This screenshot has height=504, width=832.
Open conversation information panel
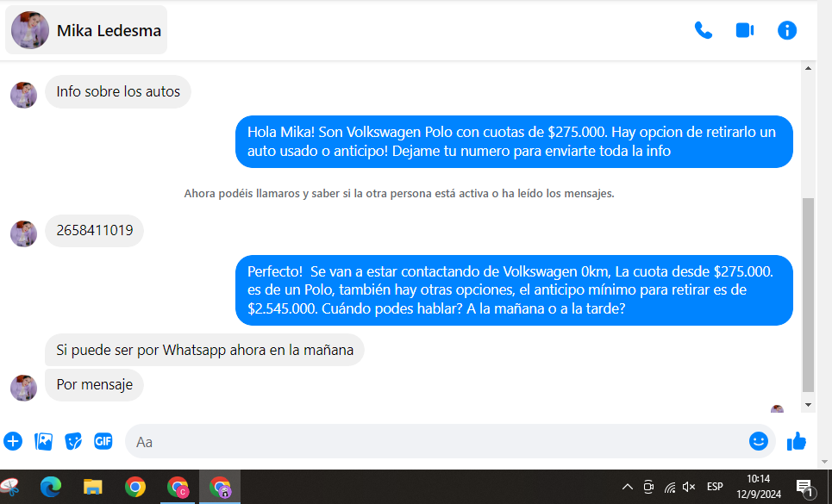pos(787,30)
